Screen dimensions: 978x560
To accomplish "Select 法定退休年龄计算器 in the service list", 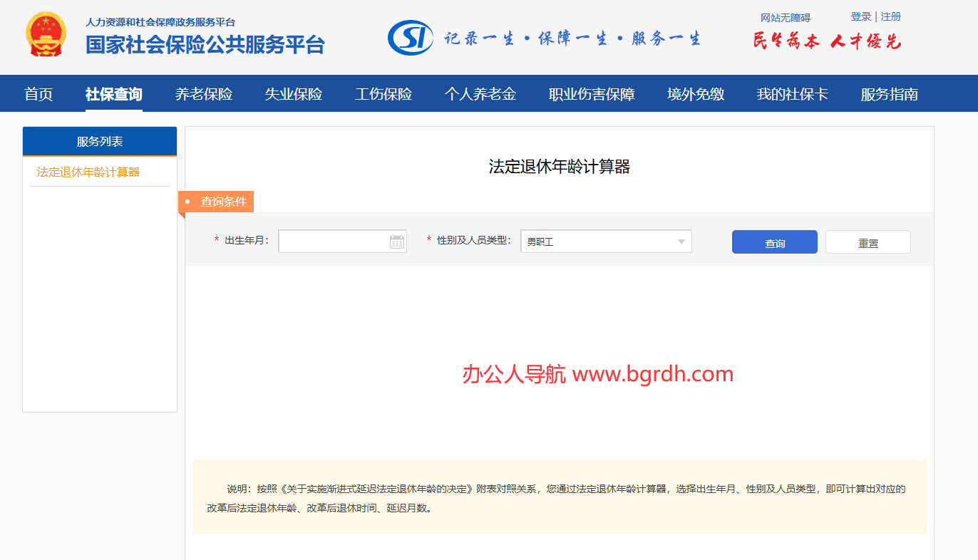I will point(88,172).
